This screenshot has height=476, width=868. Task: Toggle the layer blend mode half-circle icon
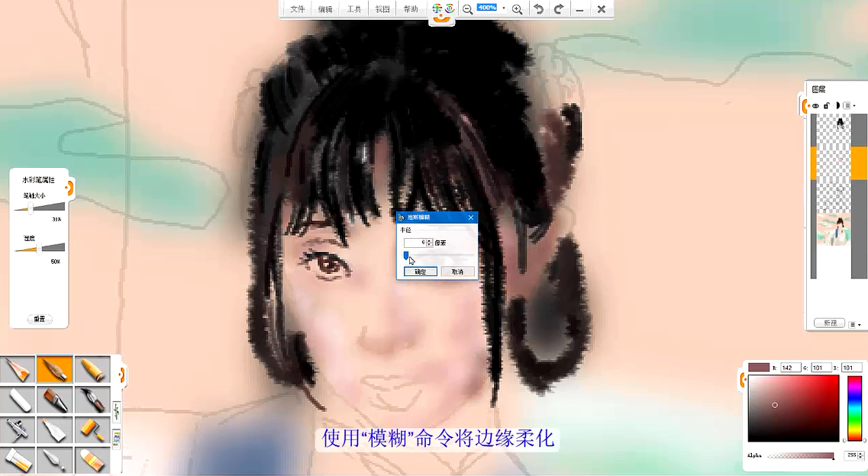(837, 105)
